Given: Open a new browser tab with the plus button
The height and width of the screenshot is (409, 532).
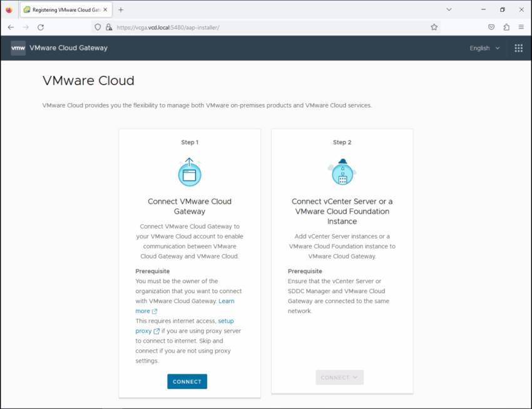Looking at the screenshot, I should click(121, 9).
